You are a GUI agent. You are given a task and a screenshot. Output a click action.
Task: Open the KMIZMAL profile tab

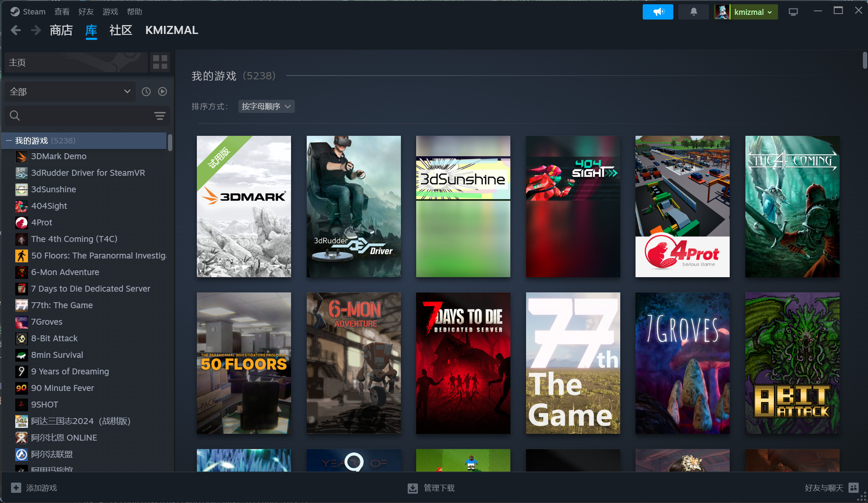point(172,30)
